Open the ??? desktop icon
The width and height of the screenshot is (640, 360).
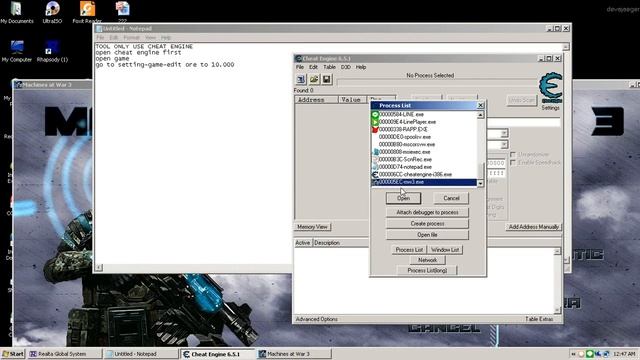pos(122,11)
